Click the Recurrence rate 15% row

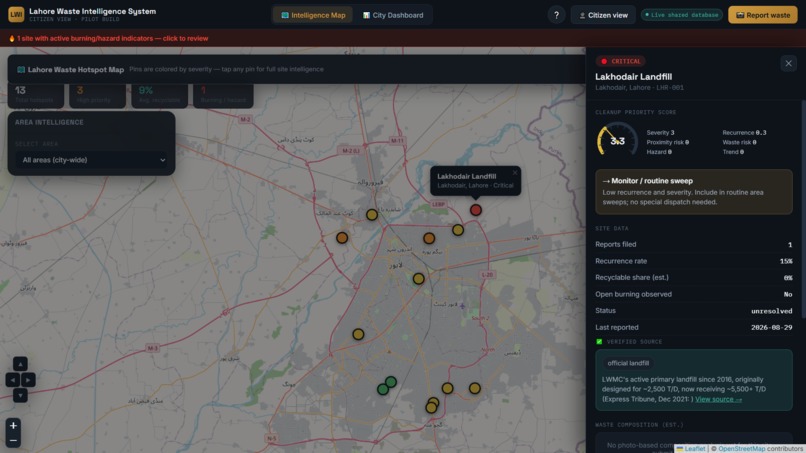pos(693,261)
